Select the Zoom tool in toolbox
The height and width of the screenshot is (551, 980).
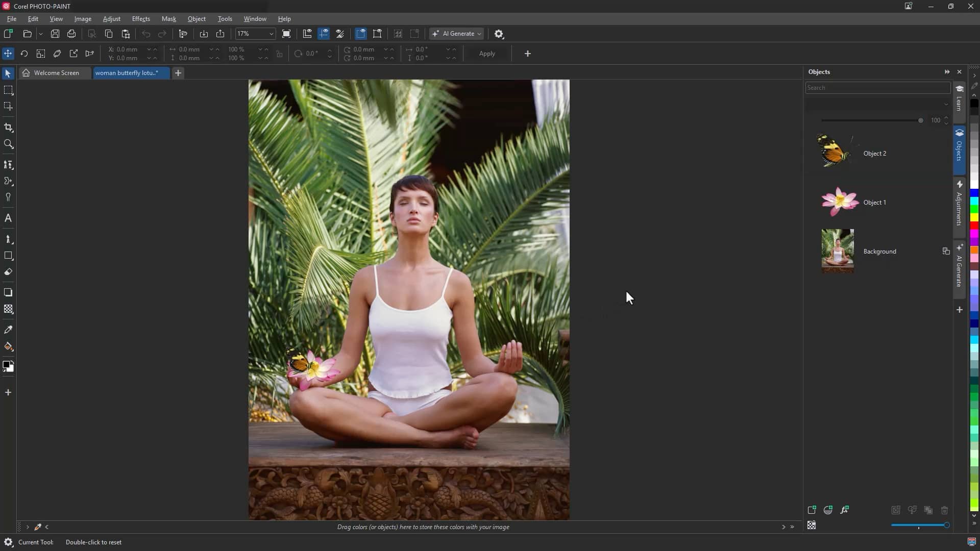[x=8, y=144]
